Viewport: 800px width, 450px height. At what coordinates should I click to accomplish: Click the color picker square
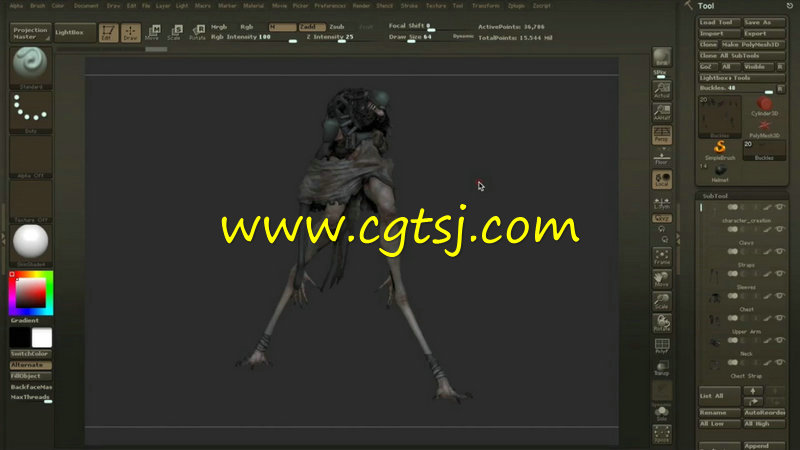31,293
